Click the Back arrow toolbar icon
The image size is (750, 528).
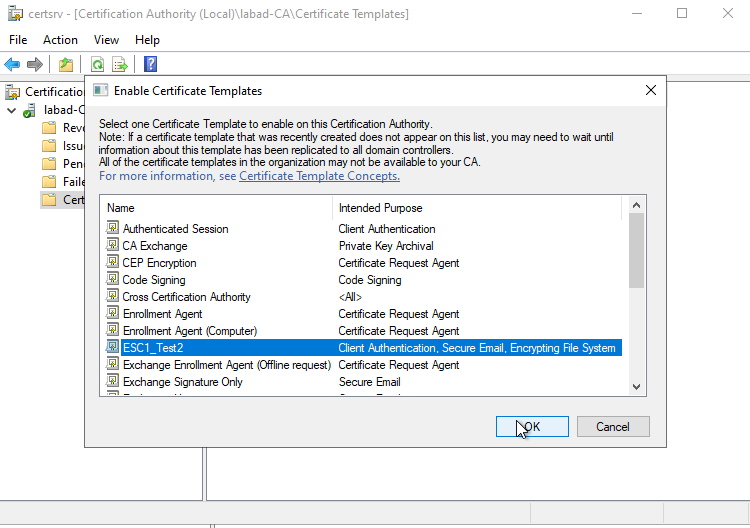click(12, 64)
